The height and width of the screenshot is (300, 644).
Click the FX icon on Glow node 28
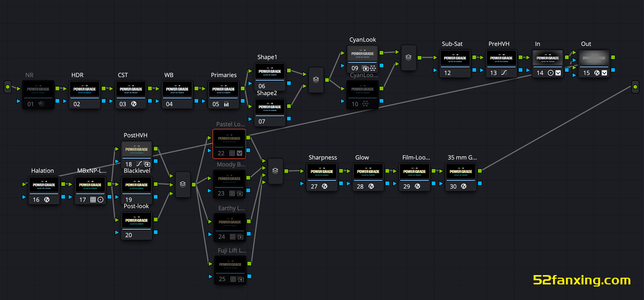[371, 186]
